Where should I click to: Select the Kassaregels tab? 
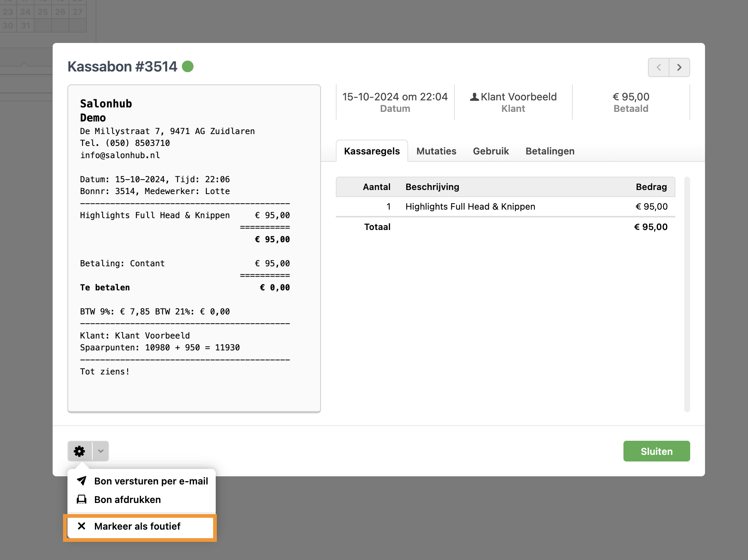pos(372,151)
